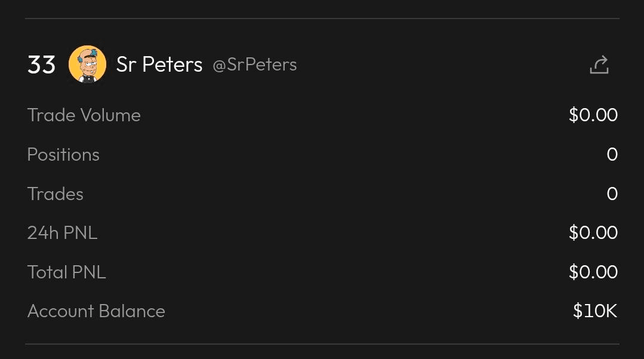Select the Trades count value 0

tap(612, 194)
